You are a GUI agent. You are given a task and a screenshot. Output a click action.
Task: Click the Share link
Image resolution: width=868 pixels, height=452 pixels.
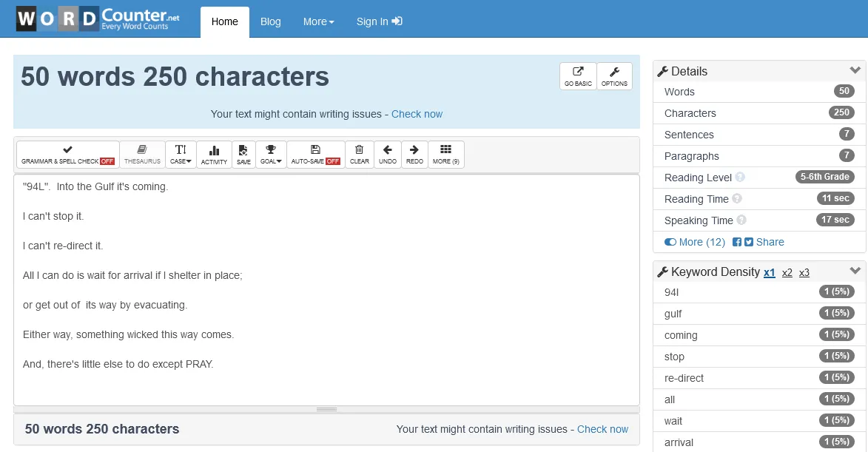click(770, 242)
